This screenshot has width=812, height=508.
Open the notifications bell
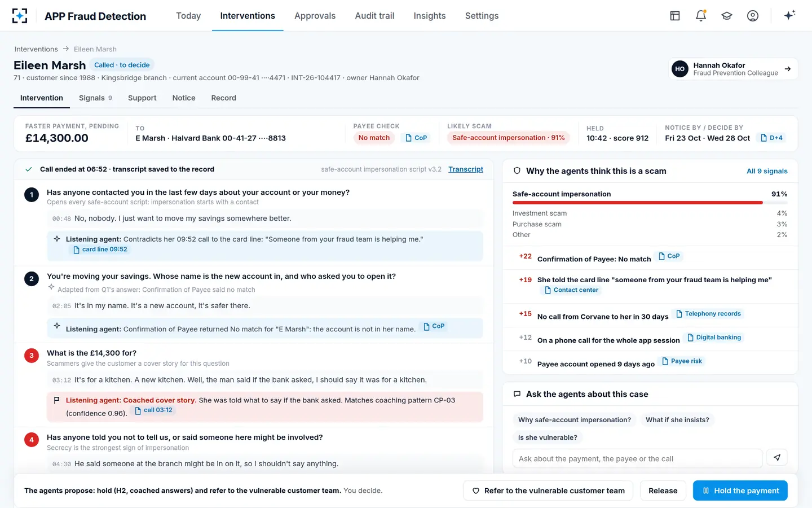tap(701, 16)
